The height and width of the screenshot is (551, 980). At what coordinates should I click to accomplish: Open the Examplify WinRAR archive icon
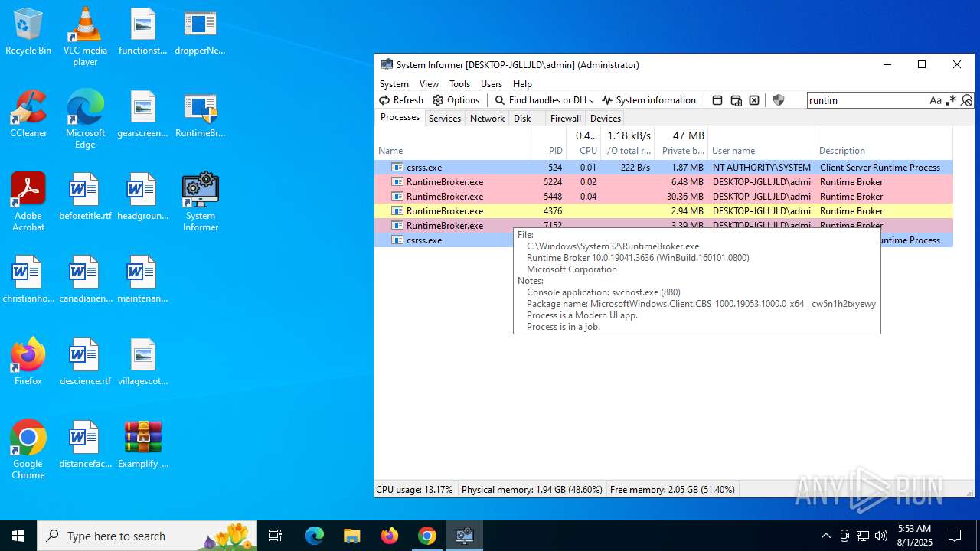(143, 445)
